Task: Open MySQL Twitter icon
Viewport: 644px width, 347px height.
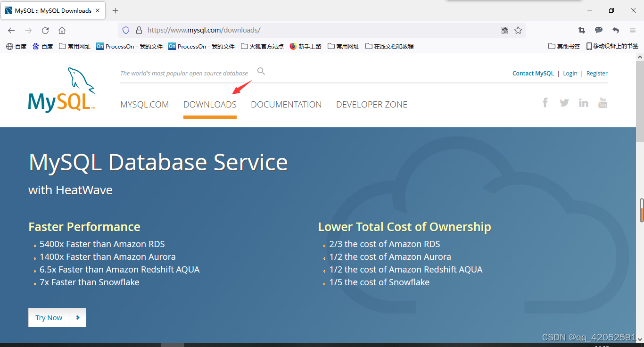Action: coord(564,103)
